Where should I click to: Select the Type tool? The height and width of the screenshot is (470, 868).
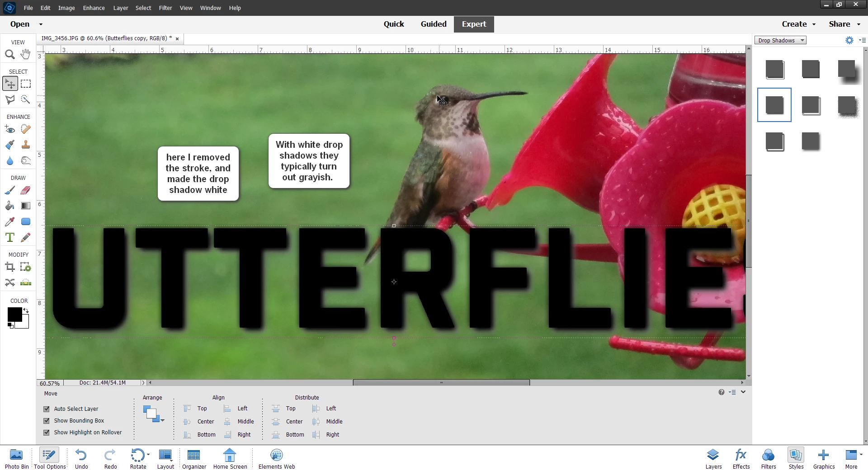[x=10, y=237]
